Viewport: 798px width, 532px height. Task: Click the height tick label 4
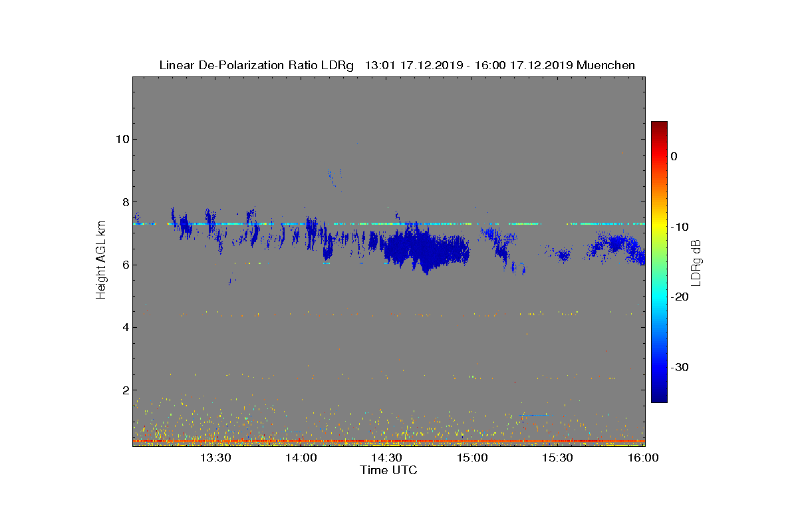[125, 327]
